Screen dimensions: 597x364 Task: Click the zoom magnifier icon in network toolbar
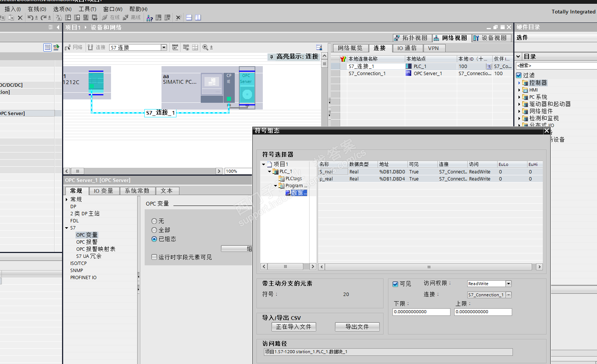coord(205,47)
